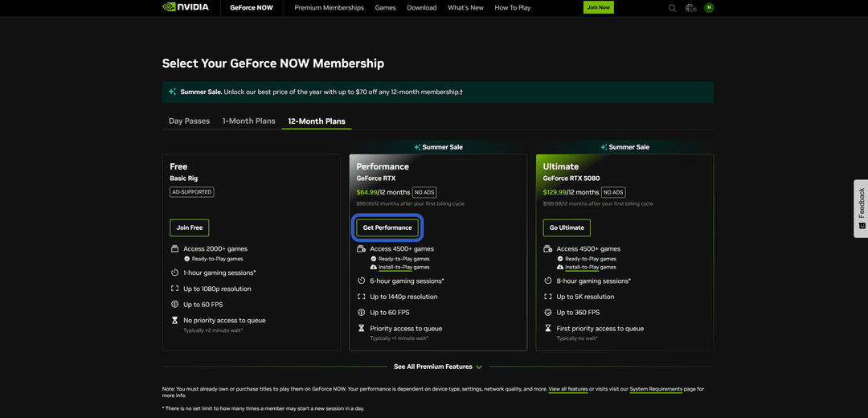Click the AD-SUPPORTED badge on Free plan
The image size is (868, 418).
[x=191, y=192]
